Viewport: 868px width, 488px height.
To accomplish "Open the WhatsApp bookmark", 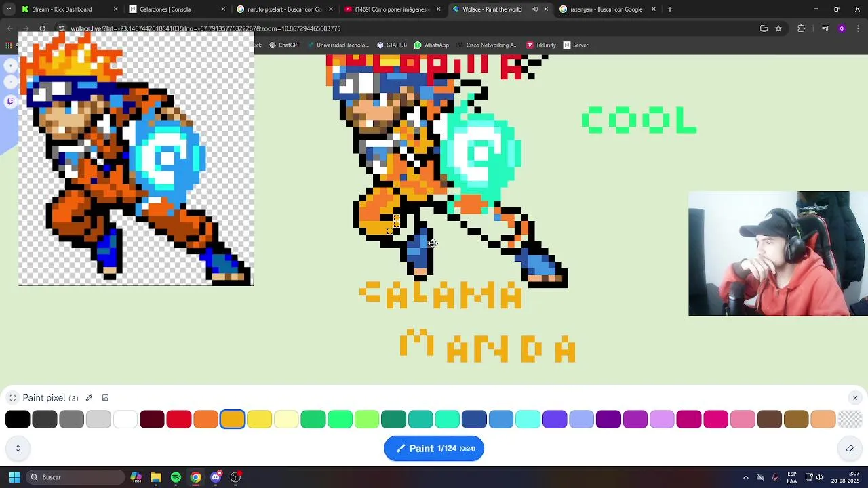I will click(431, 45).
